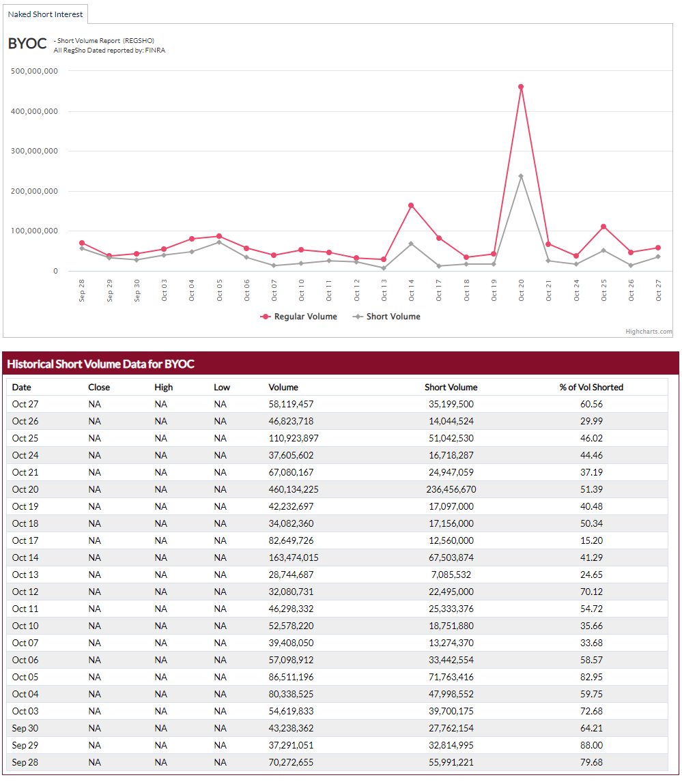Screen dimensions: 682x784
Task: Open the Naked Short Interest tab
Action: point(45,14)
